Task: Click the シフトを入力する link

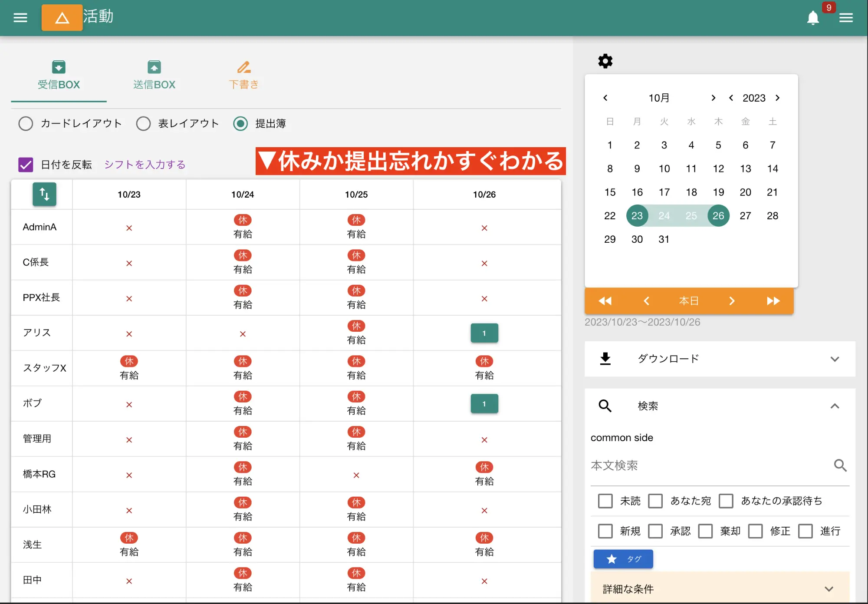Action: (144, 165)
